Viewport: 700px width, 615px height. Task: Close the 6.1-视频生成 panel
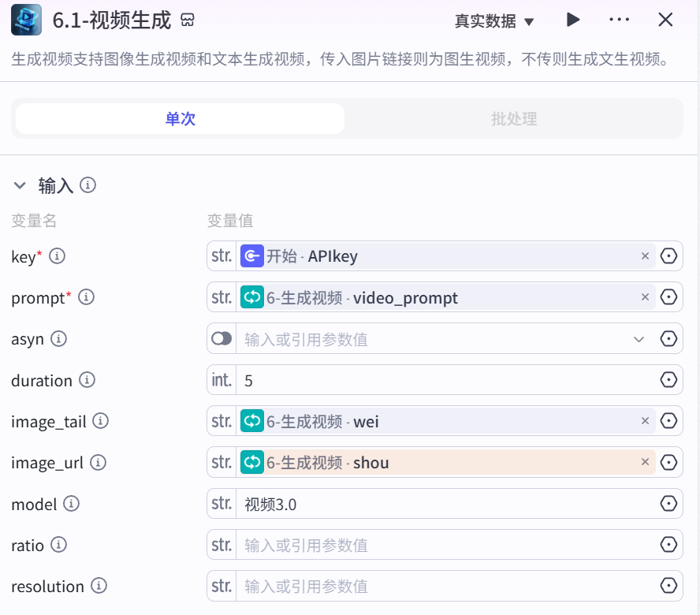[x=665, y=20]
